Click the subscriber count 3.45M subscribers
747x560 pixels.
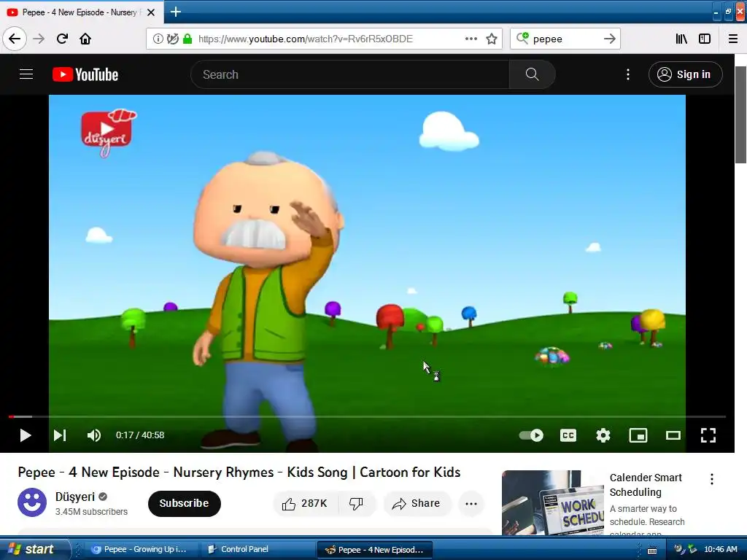91,511
